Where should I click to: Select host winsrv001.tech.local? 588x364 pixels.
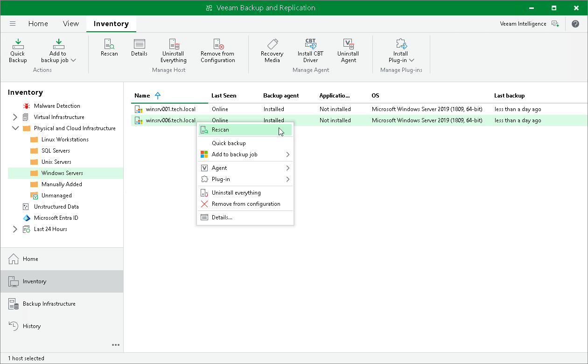(x=170, y=109)
